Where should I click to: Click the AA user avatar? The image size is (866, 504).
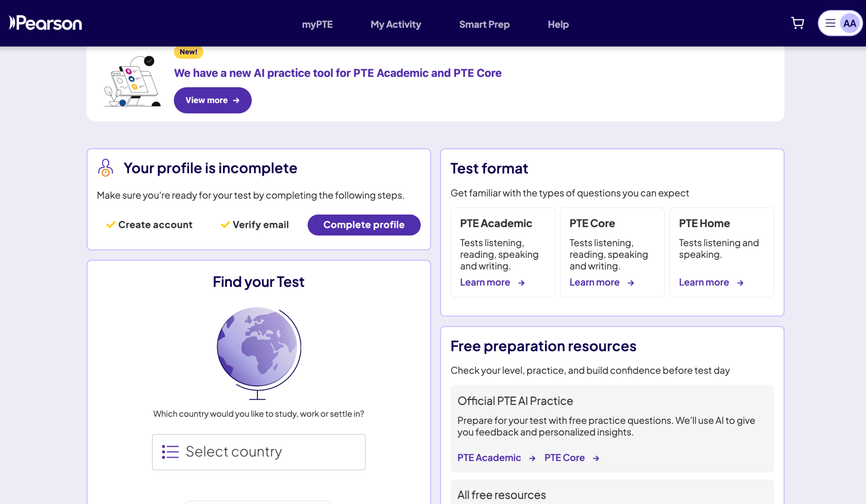point(849,23)
